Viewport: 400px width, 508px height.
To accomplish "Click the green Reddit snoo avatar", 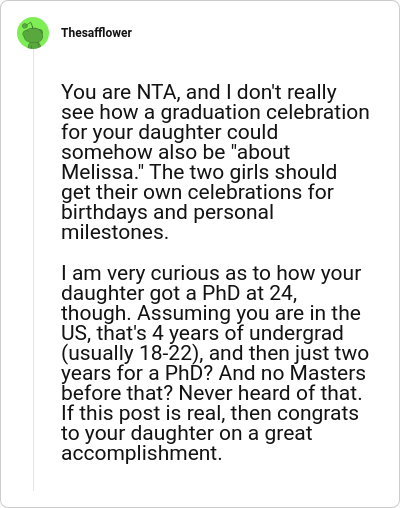I will (x=33, y=33).
